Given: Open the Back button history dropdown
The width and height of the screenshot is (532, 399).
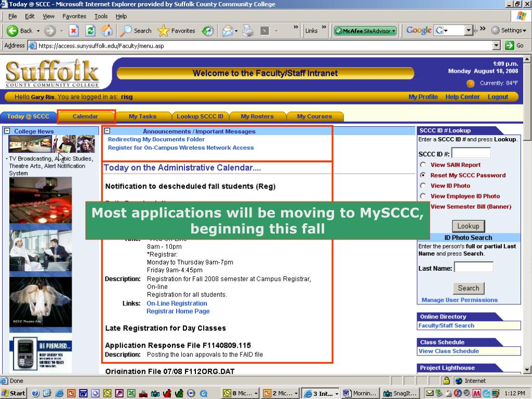Looking at the screenshot, I should tap(38, 31).
